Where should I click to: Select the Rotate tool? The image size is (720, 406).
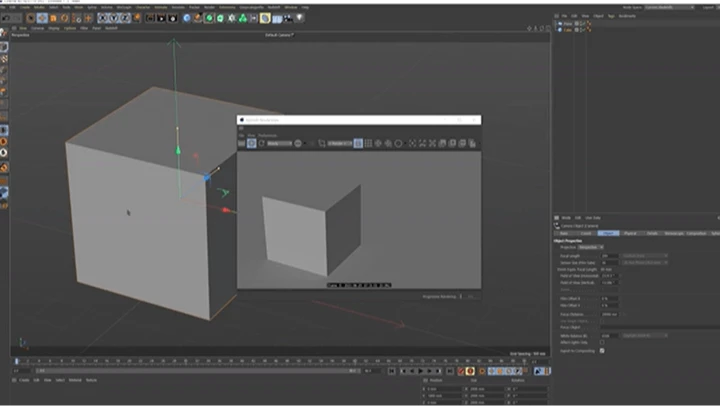click(65, 18)
